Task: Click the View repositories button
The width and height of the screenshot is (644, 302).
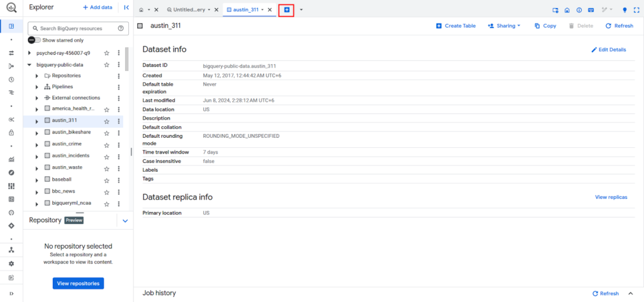Action: point(78,284)
